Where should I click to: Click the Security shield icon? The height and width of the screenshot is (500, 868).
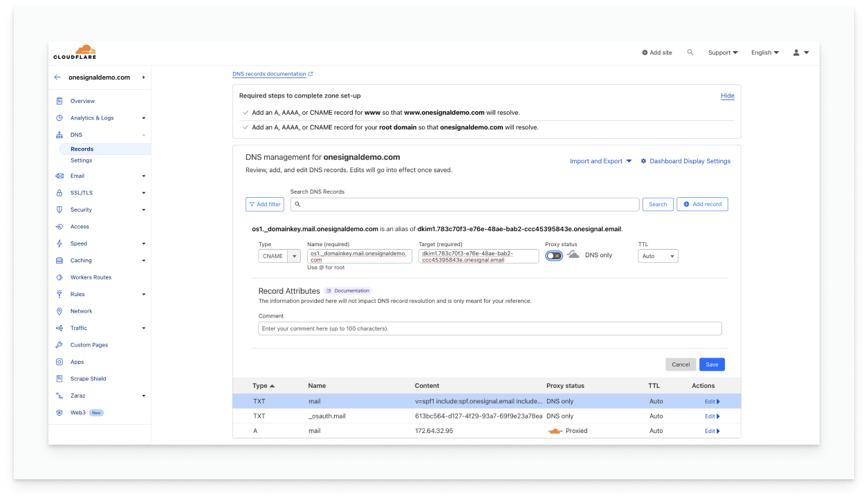[59, 210]
